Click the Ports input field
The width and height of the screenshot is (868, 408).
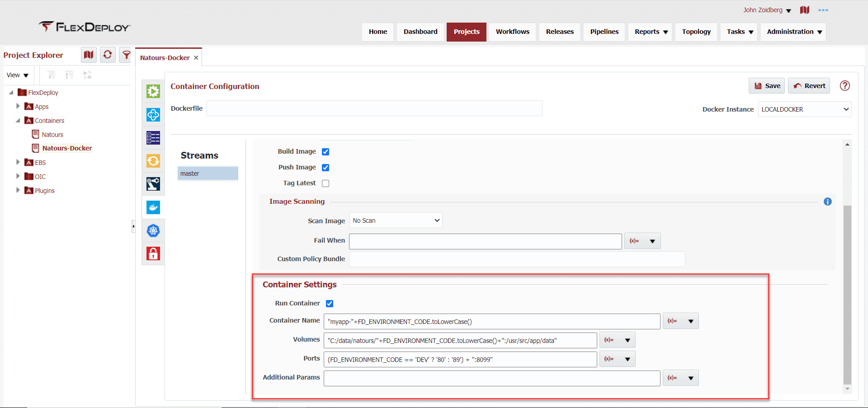[460, 359]
